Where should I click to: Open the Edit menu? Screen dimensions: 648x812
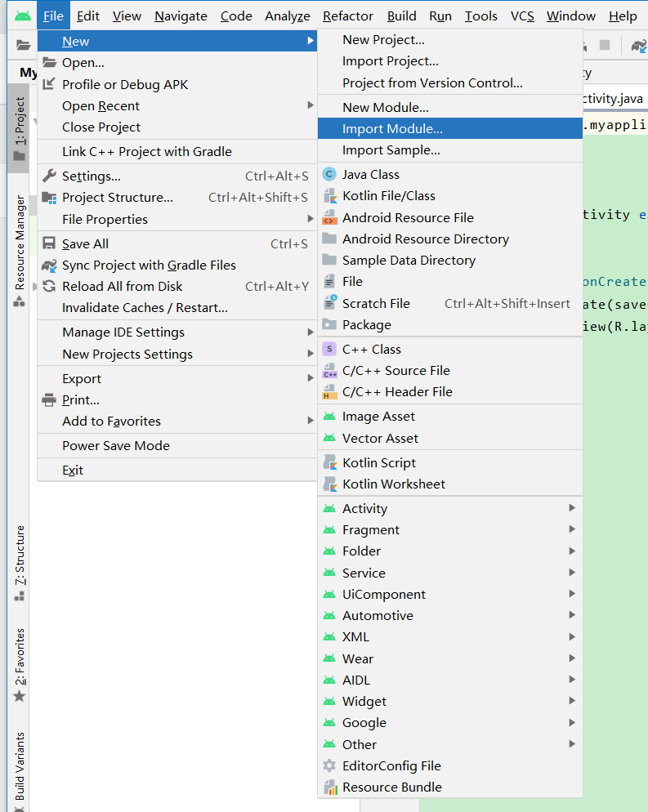[x=88, y=16]
